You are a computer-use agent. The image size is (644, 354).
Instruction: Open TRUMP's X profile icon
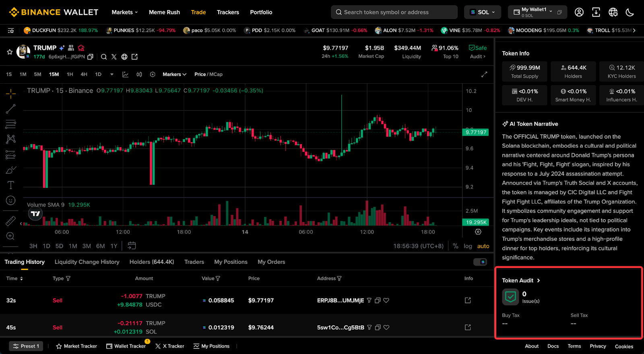click(x=114, y=57)
